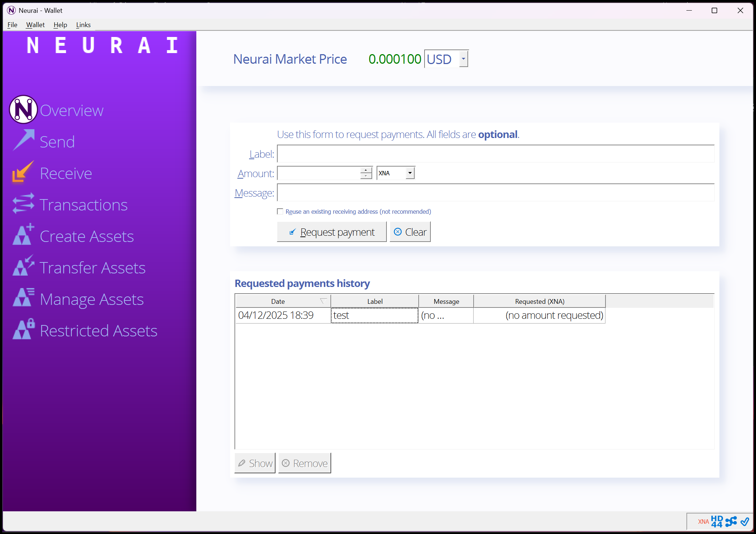The height and width of the screenshot is (534, 756).
Task: Open the XNA unit dropdown
Action: point(409,172)
